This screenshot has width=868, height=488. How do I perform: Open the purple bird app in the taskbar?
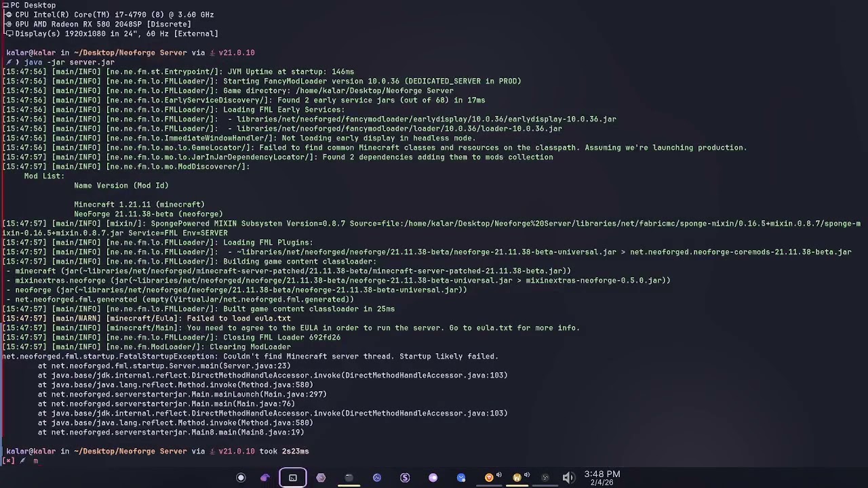265,478
